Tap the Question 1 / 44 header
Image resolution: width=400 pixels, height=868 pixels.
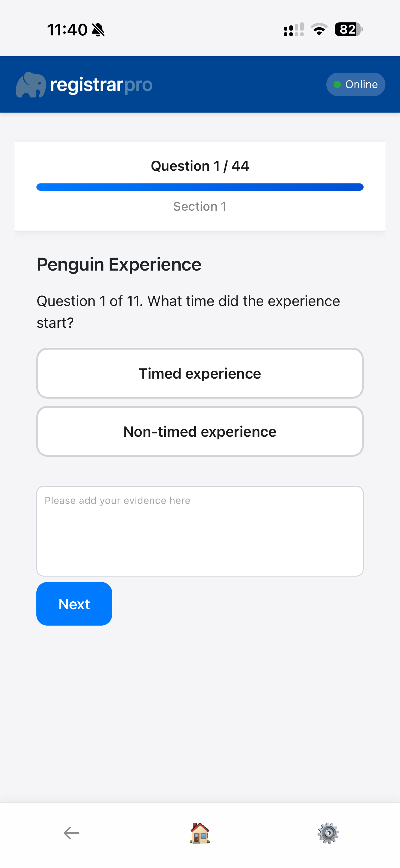click(200, 166)
